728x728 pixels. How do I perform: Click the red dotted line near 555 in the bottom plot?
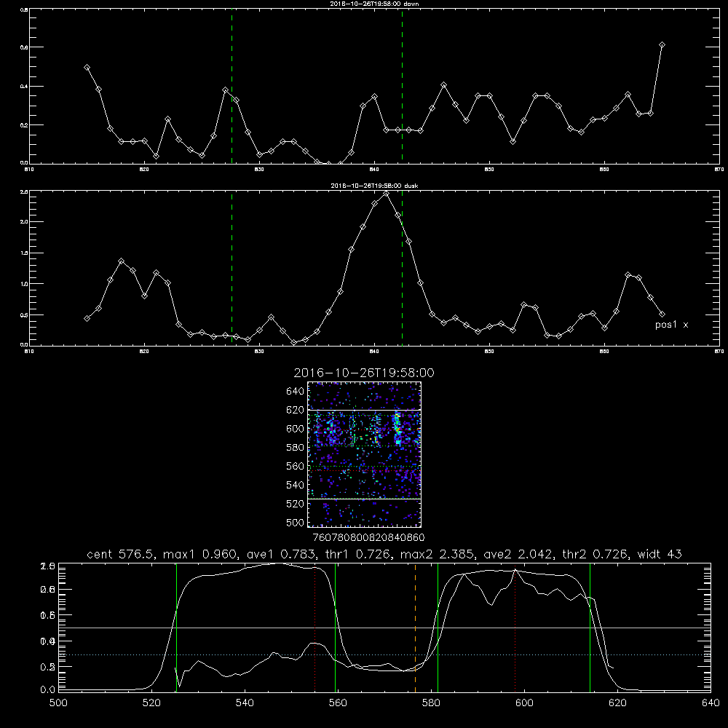(x=314, y=628)
